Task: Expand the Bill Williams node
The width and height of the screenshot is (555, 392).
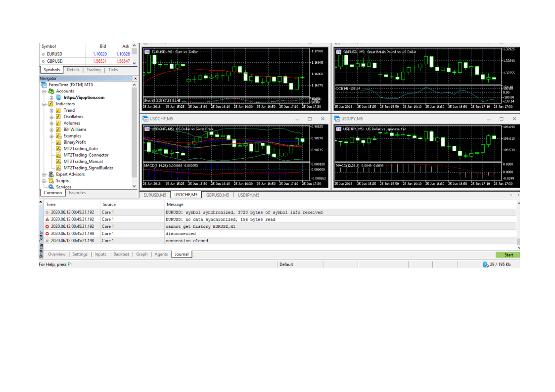Action: [51, 130]
